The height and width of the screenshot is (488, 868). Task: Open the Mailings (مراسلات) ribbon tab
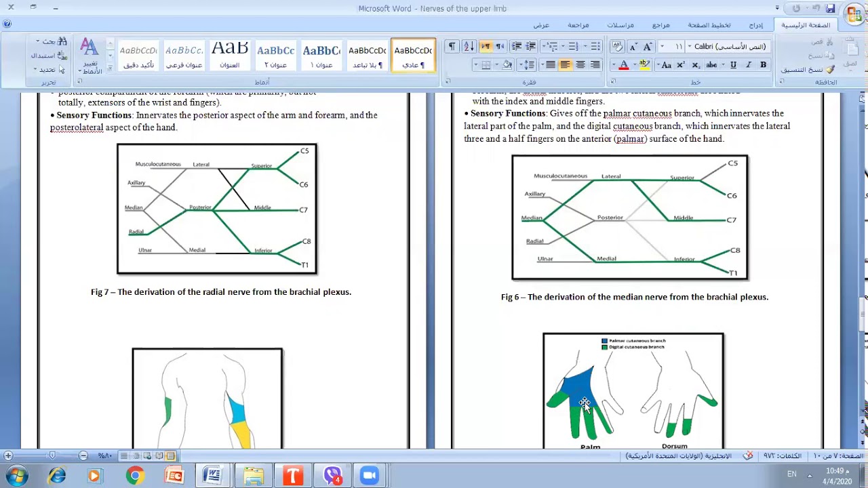620,25
